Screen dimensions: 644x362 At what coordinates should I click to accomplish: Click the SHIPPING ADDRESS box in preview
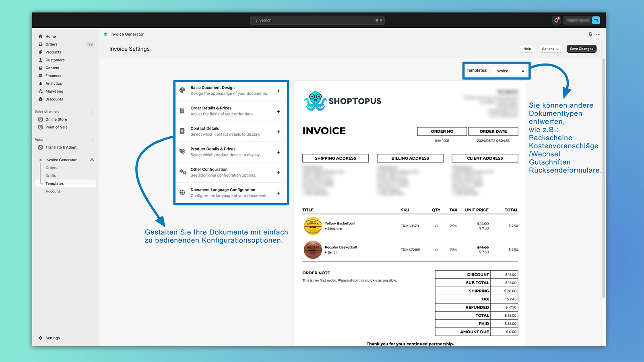(x=335, y=158)
